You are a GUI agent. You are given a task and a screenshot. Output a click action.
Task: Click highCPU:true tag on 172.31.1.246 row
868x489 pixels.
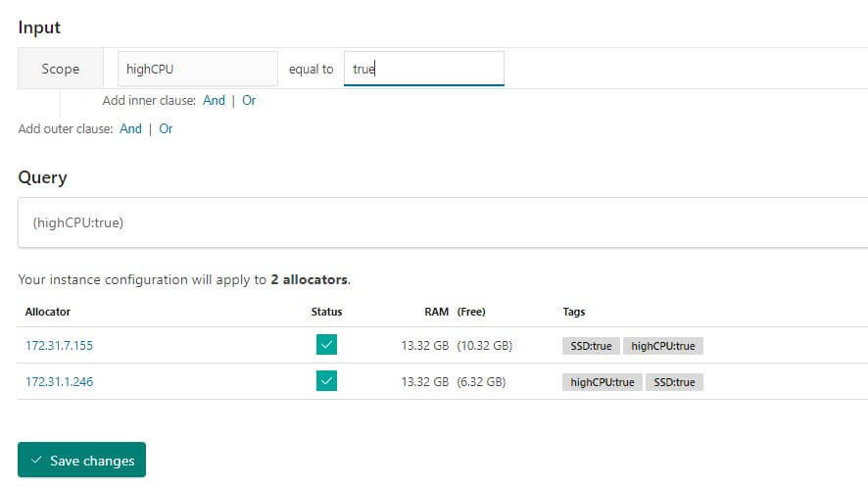tap(603, 382)
